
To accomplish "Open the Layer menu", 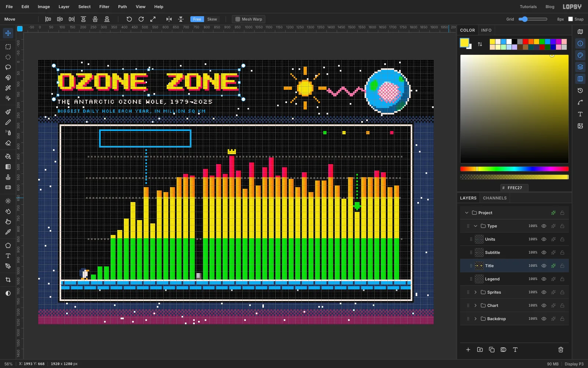I will pos(64,7).
